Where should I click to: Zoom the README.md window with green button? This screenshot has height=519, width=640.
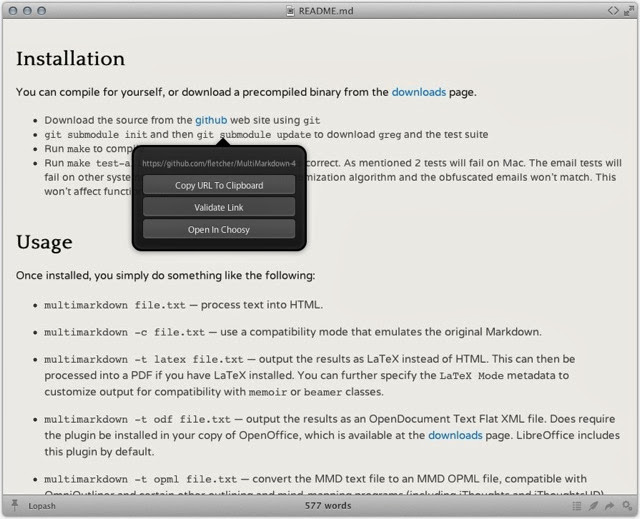pyautogui.click(x=42, y=11)
